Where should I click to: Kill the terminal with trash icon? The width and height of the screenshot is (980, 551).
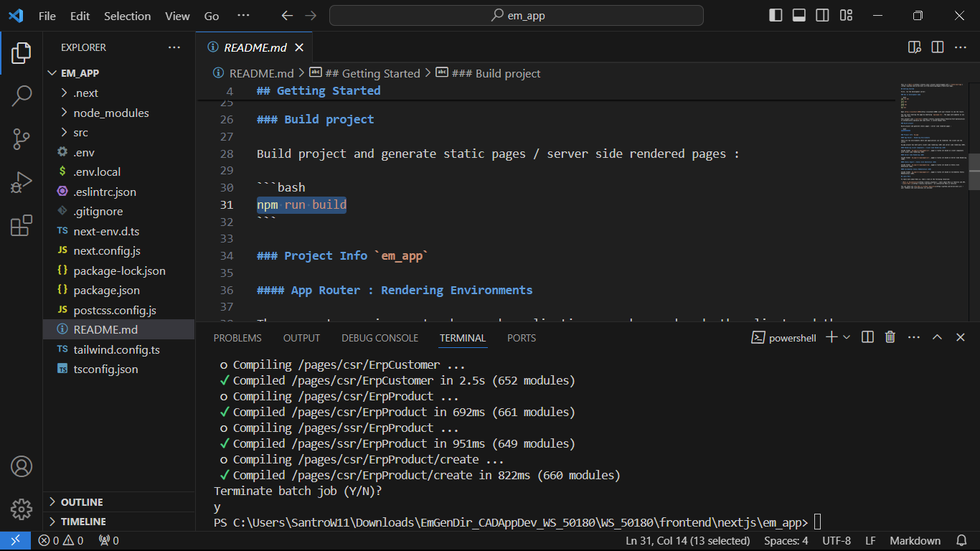pyautogui.click(x=890, y=337)
